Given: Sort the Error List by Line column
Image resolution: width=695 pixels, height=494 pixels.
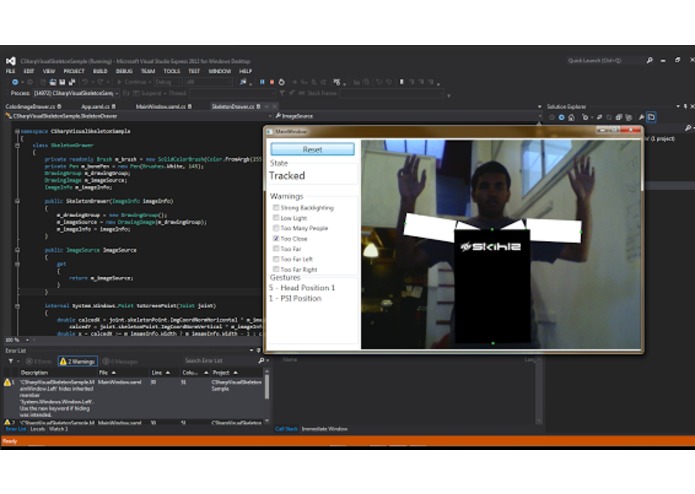Looking at the screenshot, I should coord(162,373).
